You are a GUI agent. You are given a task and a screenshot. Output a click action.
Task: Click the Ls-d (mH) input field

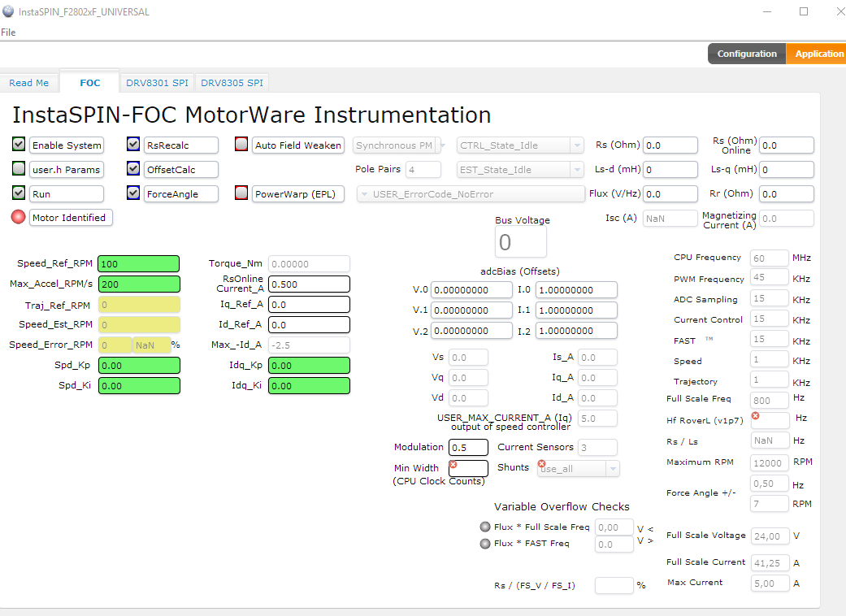click(x=670, y=169)
